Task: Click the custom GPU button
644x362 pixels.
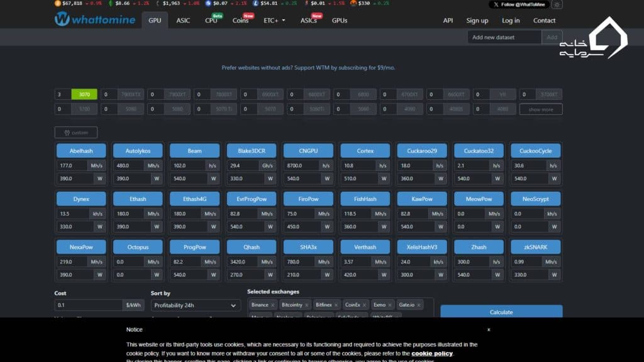Action: pos(76,133)
